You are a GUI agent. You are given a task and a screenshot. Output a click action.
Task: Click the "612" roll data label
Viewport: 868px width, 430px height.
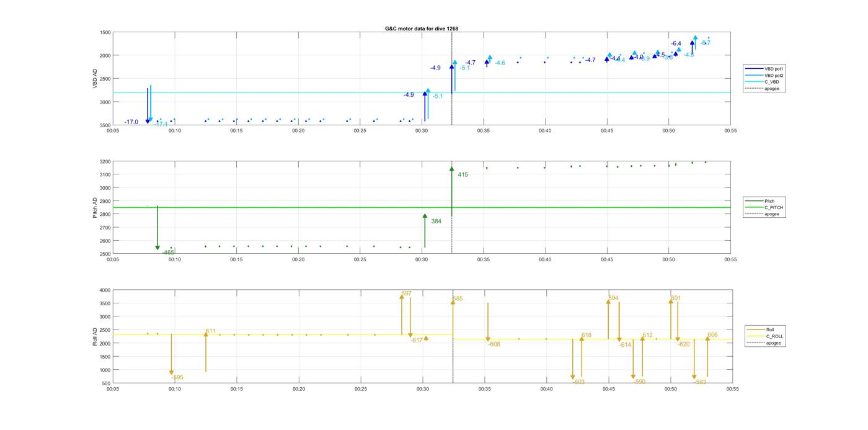(x=647, y=335)
